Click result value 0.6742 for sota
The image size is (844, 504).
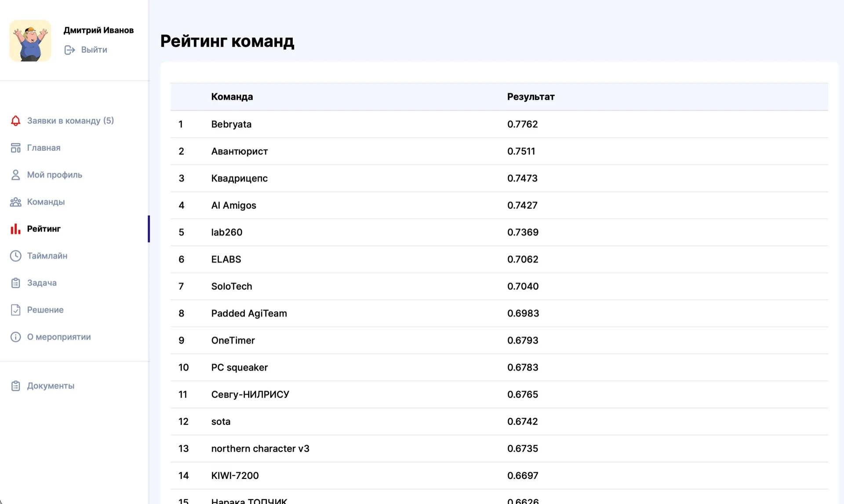click(523, 422)
